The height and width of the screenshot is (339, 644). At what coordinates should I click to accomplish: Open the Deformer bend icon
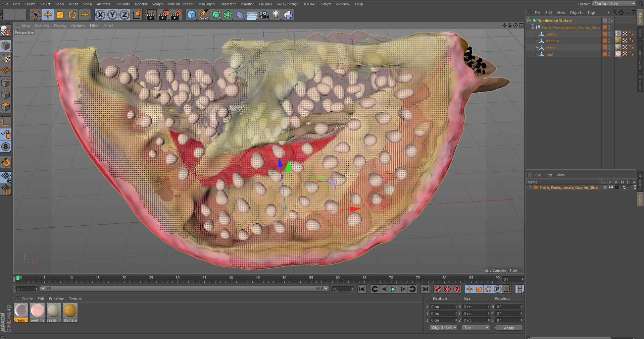(x=240, y=15)
